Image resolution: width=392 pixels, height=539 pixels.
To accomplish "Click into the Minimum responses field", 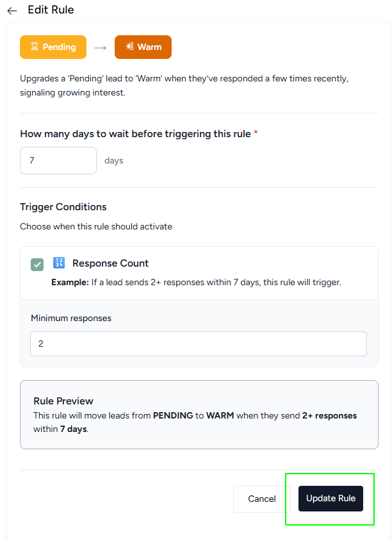I will click(x=198, y=344).
